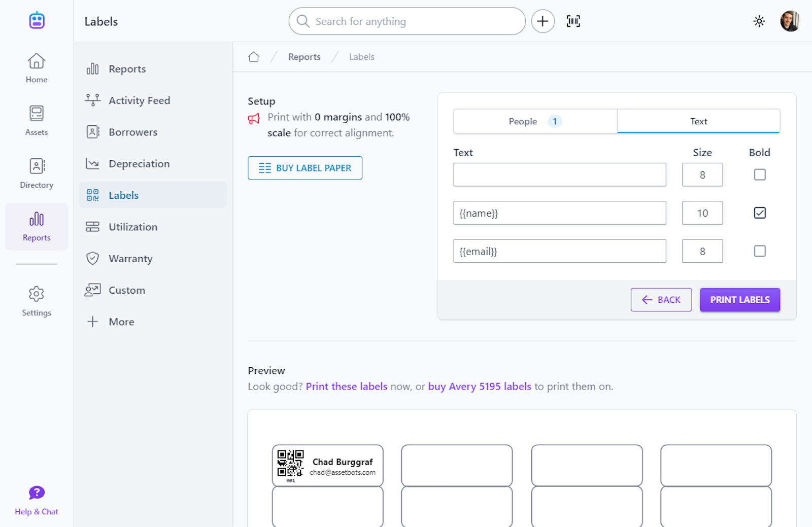
Task: Click the plus add button by search
Action: 543,21
